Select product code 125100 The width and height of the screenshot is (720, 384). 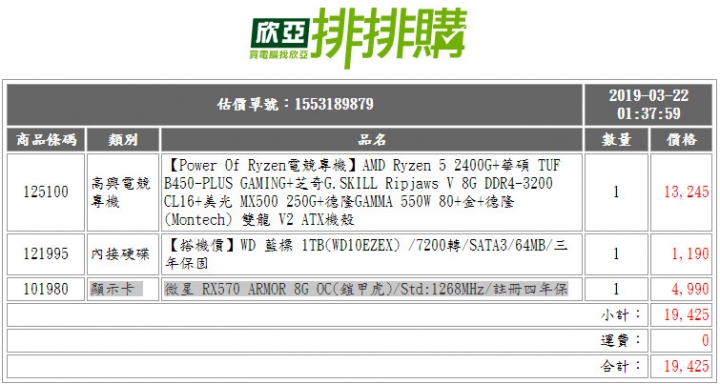pos(46,192)
